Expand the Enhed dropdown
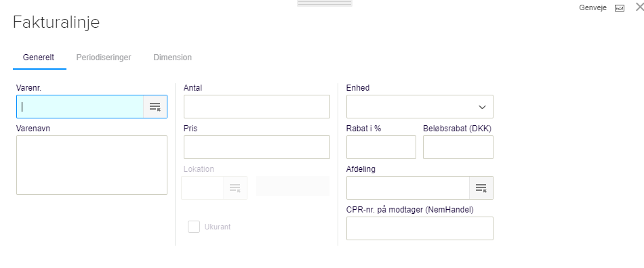644x268 pixels. coord(420,106)
